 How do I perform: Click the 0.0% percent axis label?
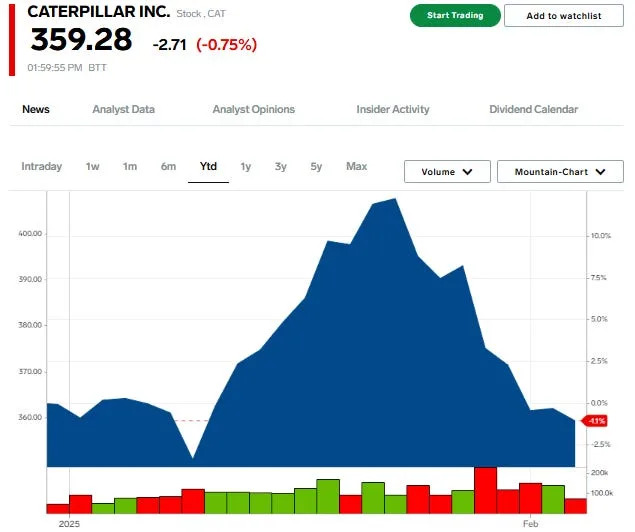599,403
